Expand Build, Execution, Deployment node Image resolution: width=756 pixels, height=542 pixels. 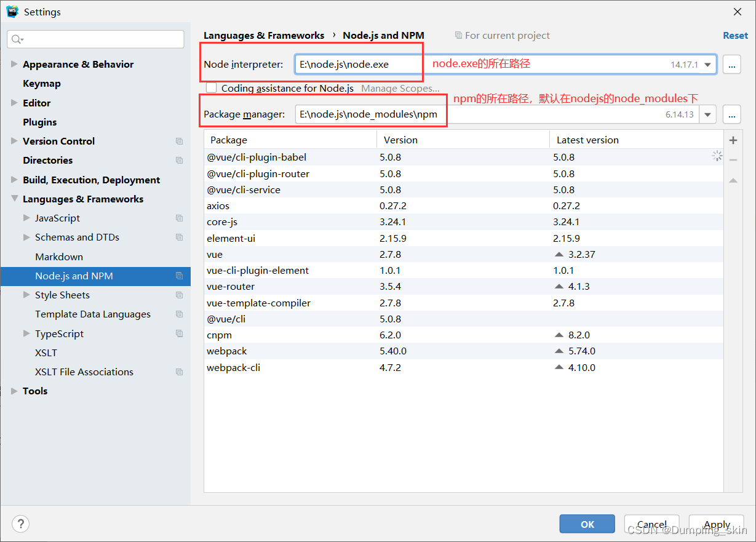14,180
